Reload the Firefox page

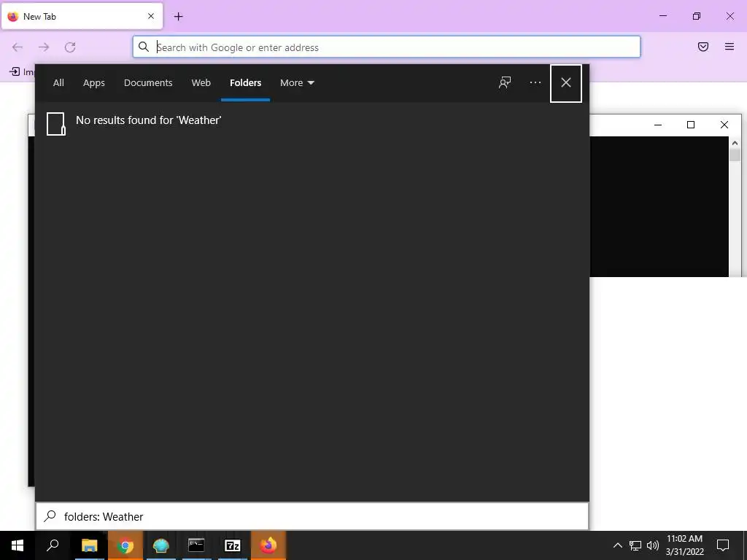coord(70,47)
